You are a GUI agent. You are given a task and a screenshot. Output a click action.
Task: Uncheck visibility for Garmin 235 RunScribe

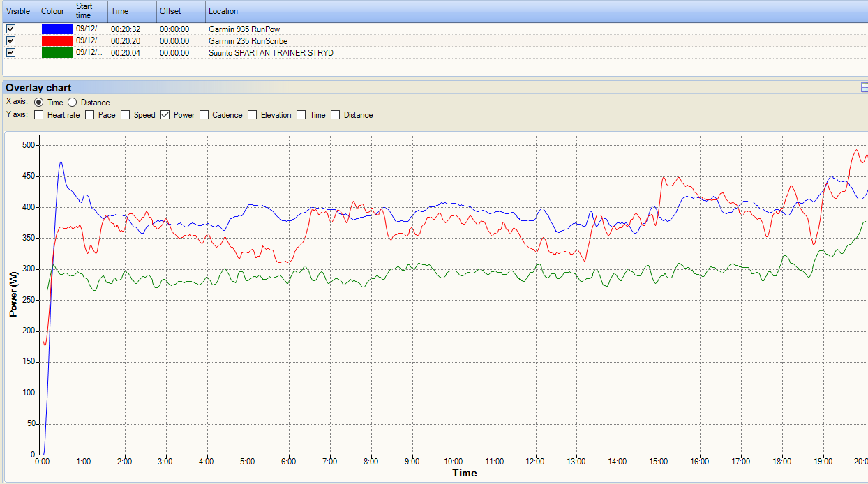(10, 41)
